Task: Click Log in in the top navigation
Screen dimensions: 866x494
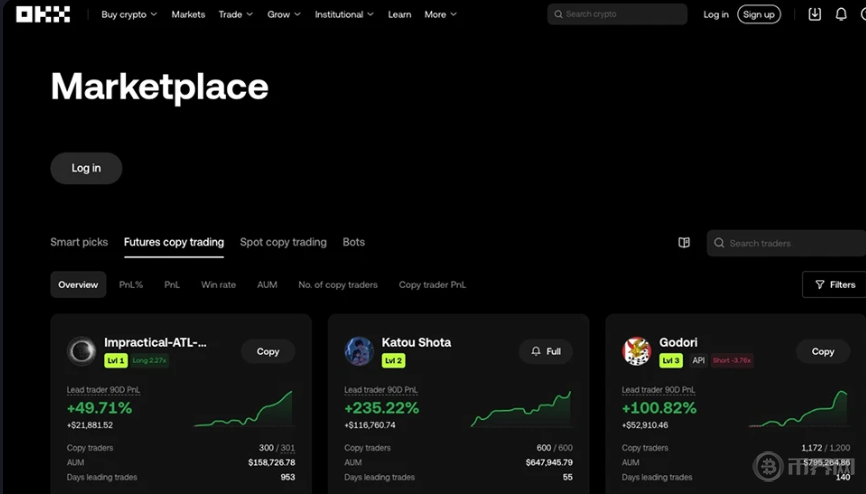Action: [716, 14]
